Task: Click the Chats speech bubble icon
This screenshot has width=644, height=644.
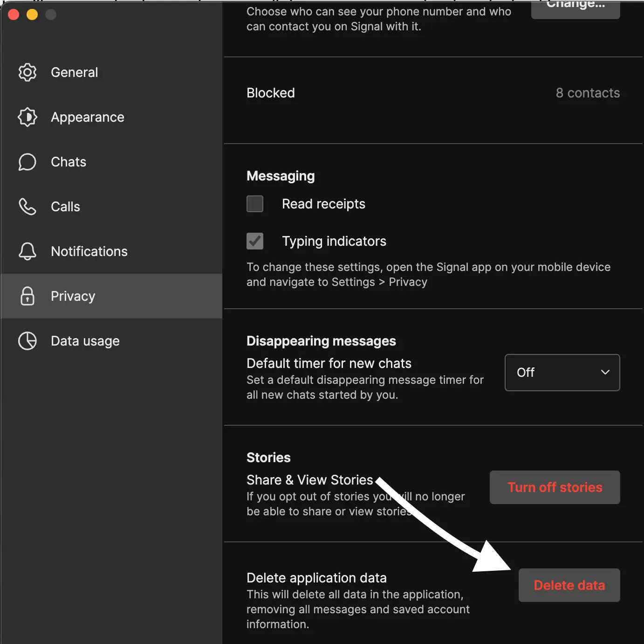Action: tap(27, 162)
